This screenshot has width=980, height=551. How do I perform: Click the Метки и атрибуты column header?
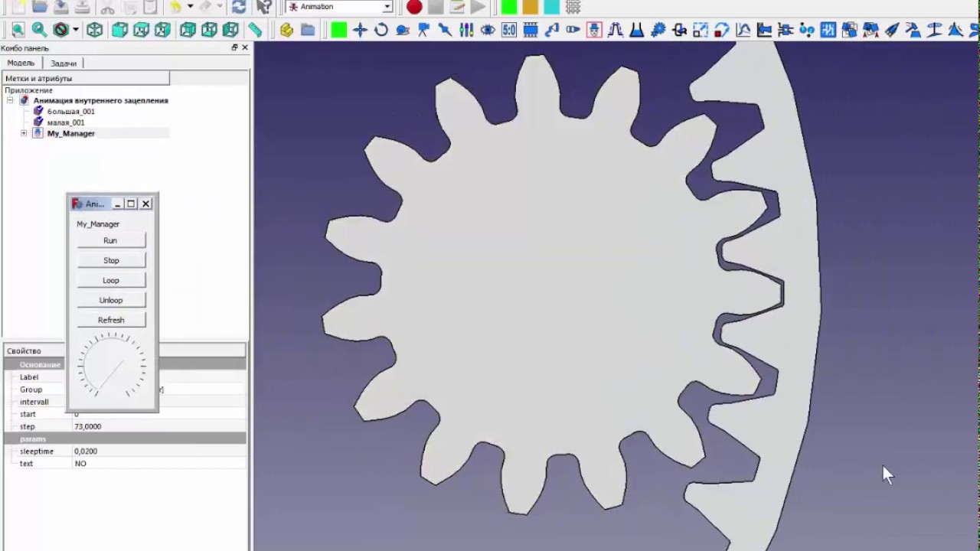[85, 78]
